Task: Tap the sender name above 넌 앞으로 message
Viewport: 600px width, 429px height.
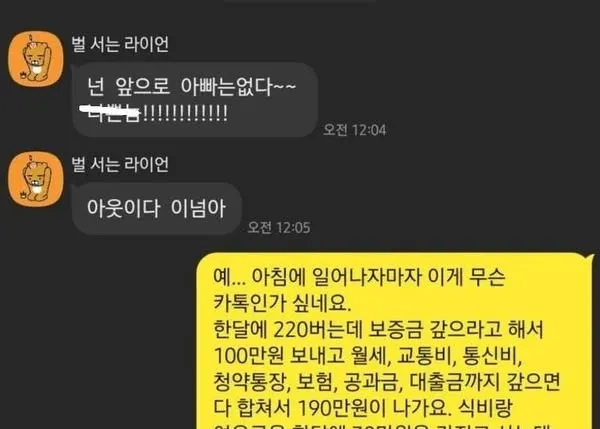Action: tap(120, 44)
